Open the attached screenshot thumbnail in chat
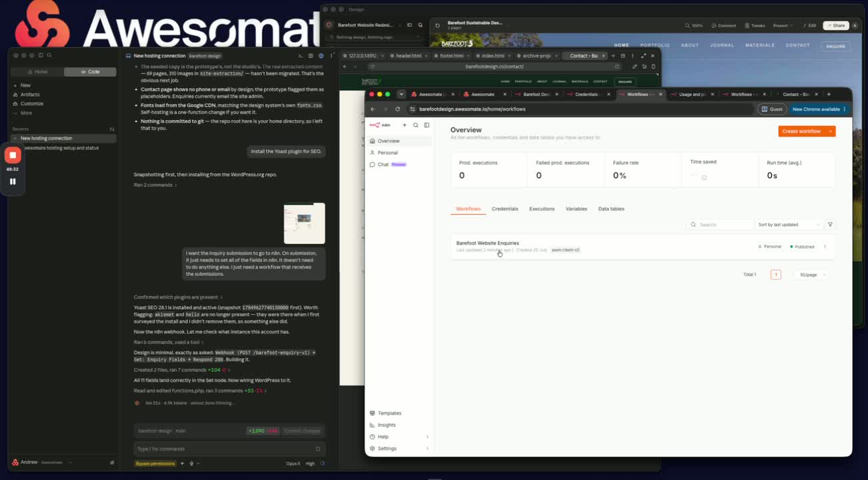 point(304,223)
